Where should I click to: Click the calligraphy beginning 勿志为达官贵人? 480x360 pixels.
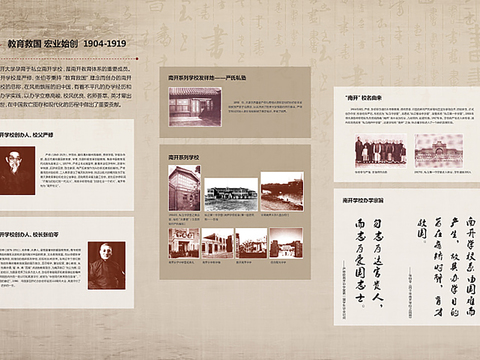(x=369, y=263)
